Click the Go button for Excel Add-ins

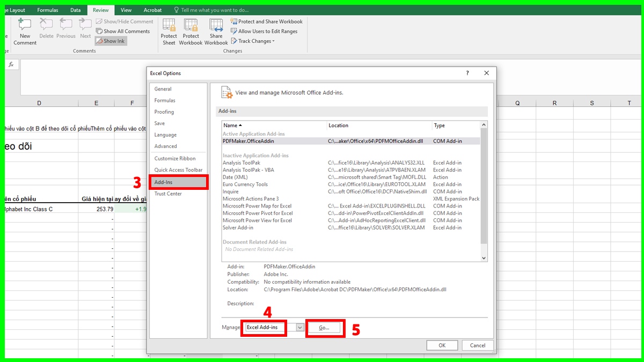click(x=325, y=328)
